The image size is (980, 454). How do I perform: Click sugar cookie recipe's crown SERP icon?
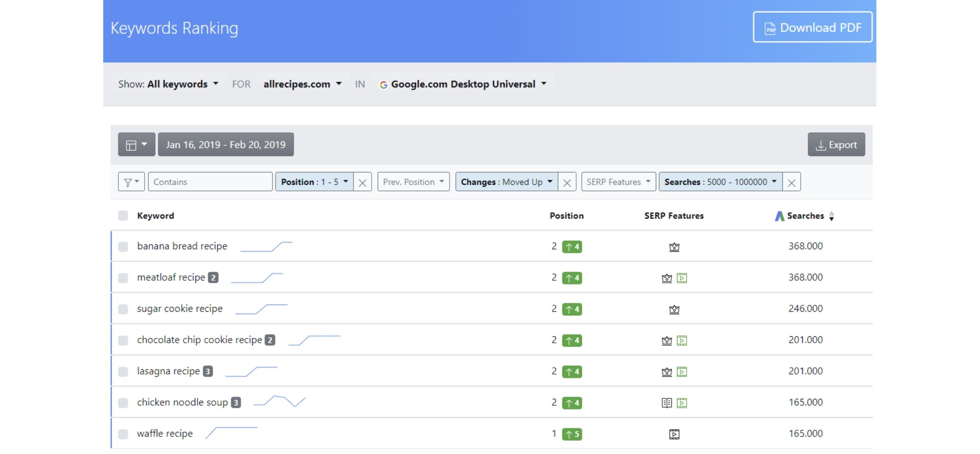click(674, 309)
